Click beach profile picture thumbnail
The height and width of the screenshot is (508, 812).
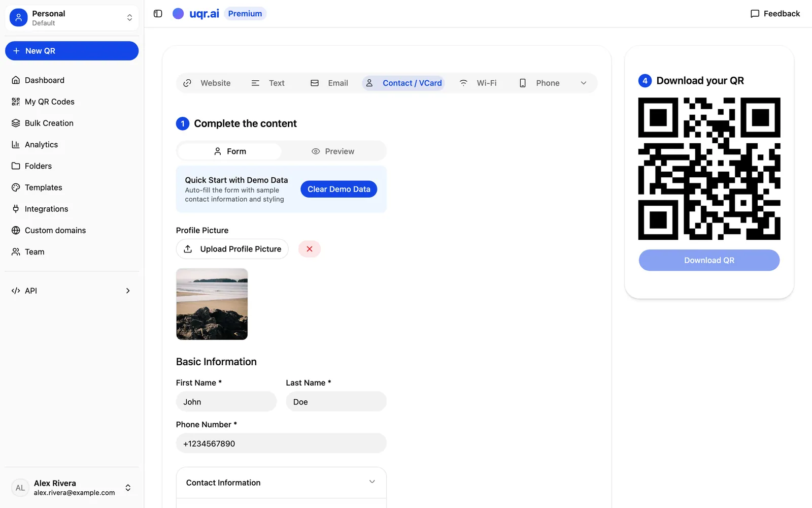click(x=212, y=304)
